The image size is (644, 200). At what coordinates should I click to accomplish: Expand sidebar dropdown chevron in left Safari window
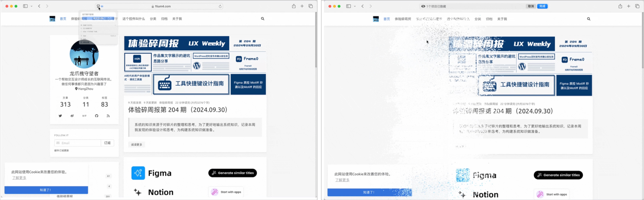[x=32, y=6]
